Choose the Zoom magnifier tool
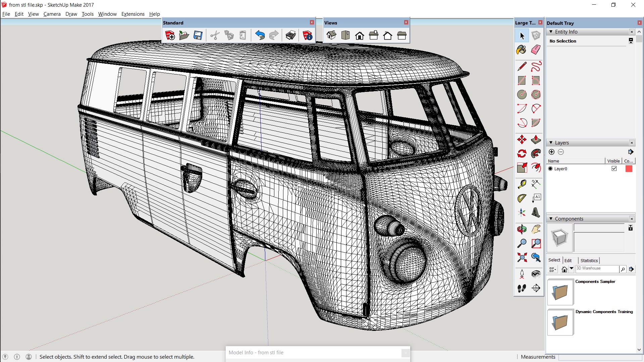Image resolution: width=644 pixels, height=362 pixels. click(x=522, y=243)
